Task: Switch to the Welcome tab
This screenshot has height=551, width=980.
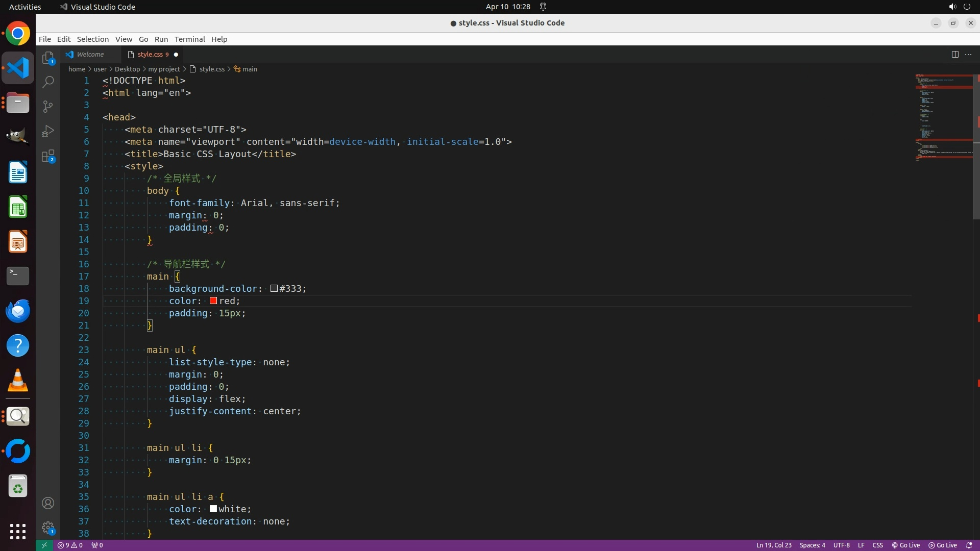Action: (x=90, y=54)
